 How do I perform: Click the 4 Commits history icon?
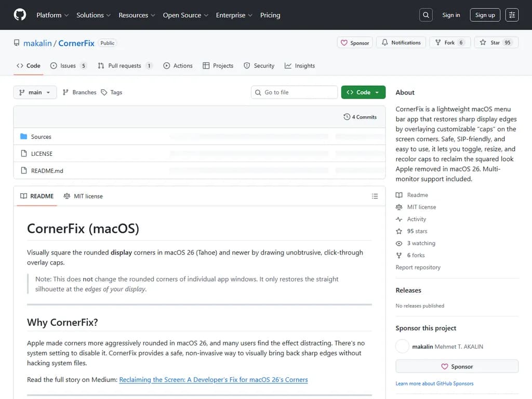[347, 117]
